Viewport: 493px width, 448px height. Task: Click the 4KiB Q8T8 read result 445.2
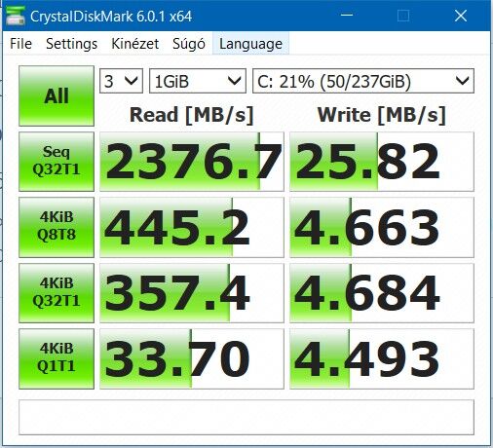(192, 227)
